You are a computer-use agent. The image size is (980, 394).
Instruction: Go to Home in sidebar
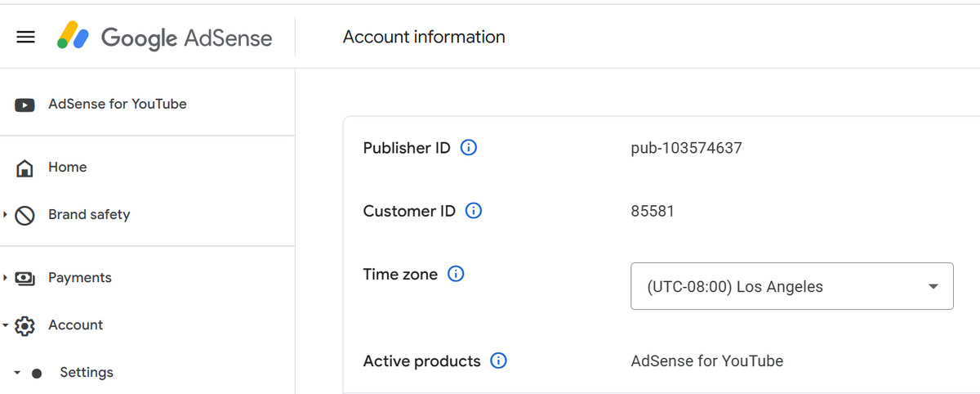coord(68,168)
